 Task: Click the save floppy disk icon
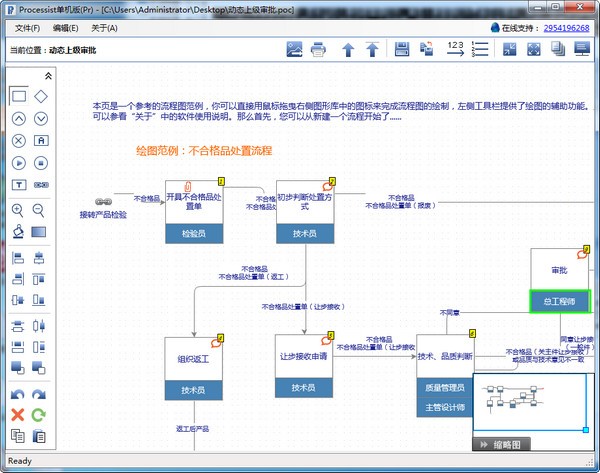pyautogui.click(x=402, y=49)
